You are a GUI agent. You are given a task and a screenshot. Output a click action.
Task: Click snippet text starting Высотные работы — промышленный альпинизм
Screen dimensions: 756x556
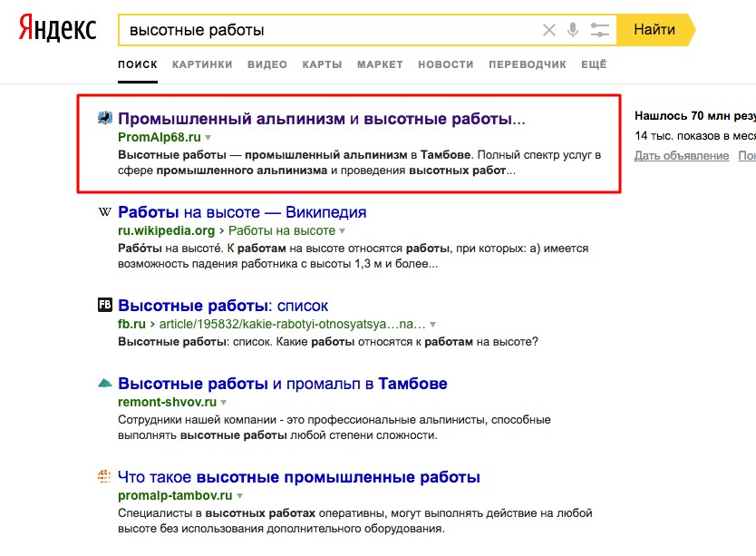click(359, 162)
